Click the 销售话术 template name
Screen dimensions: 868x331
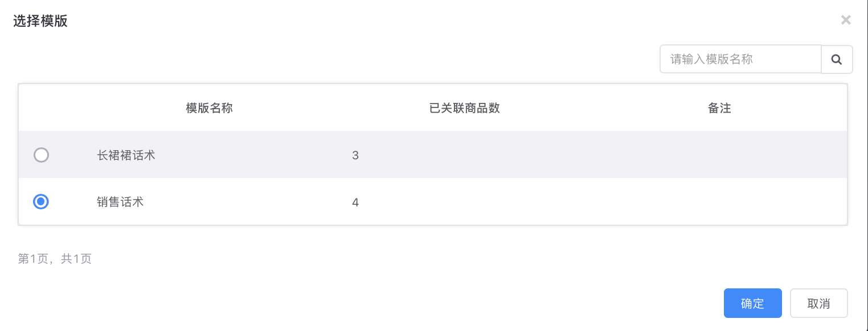(120, 201)
